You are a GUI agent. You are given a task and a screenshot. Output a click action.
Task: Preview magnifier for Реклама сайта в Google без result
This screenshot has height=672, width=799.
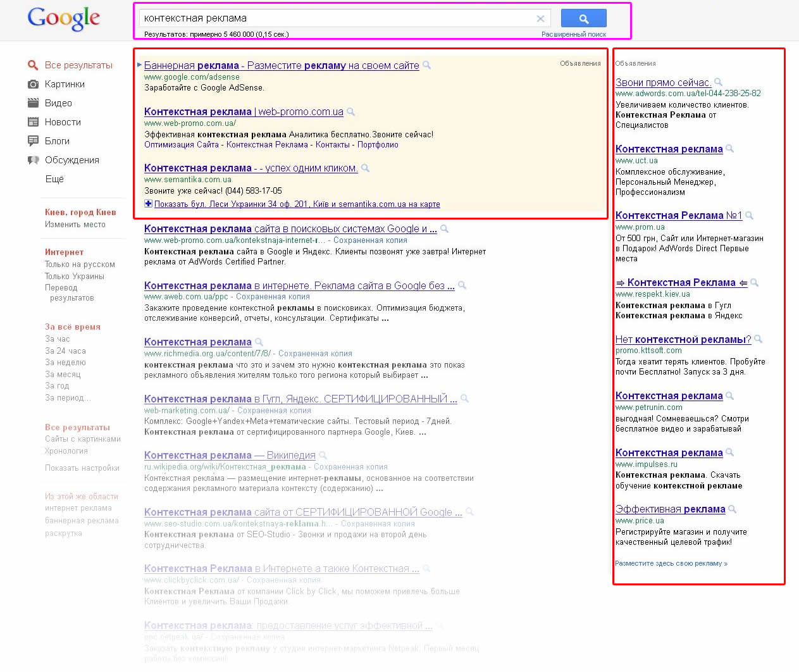pos(462,286)
